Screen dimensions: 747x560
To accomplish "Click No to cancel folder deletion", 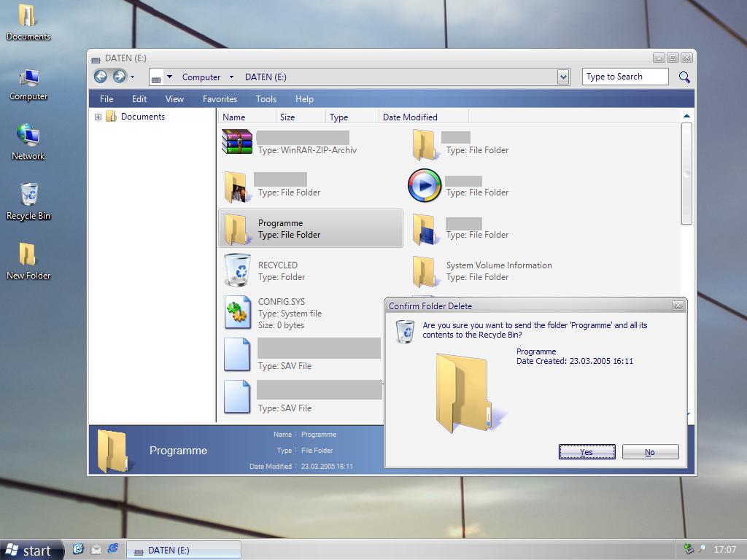I will 650,452.
